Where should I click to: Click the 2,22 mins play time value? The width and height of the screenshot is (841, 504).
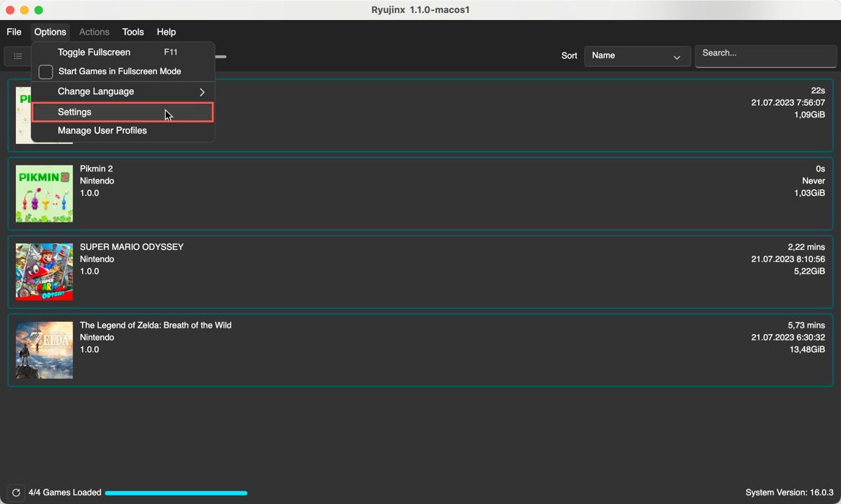pyautogui.click(x=806, y=247)
